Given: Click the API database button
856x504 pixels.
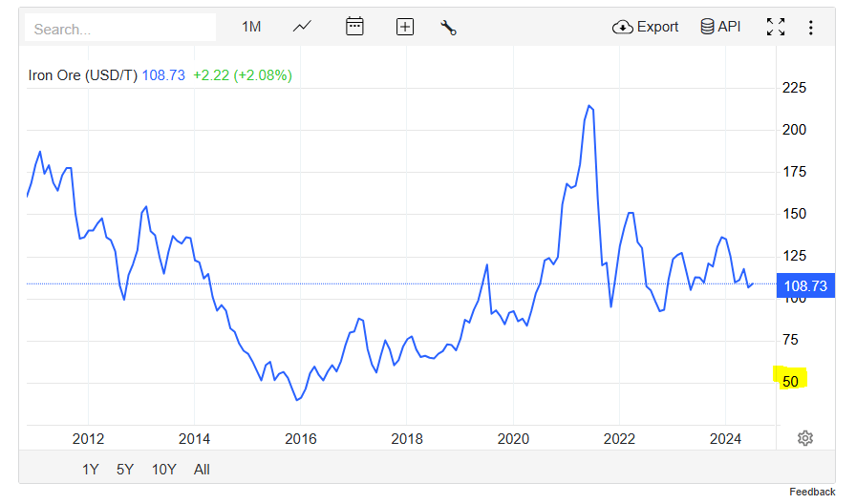Looking at the screenshot, I should (720, 27).
